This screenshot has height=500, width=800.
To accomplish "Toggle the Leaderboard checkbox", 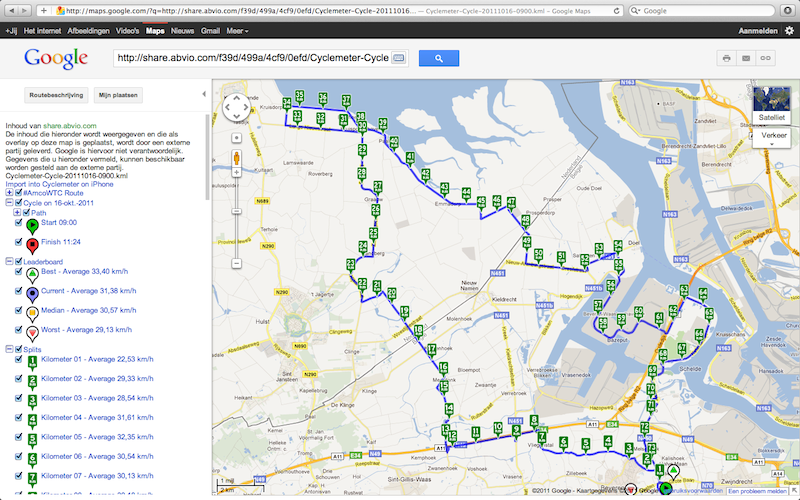I will (19, 262).
